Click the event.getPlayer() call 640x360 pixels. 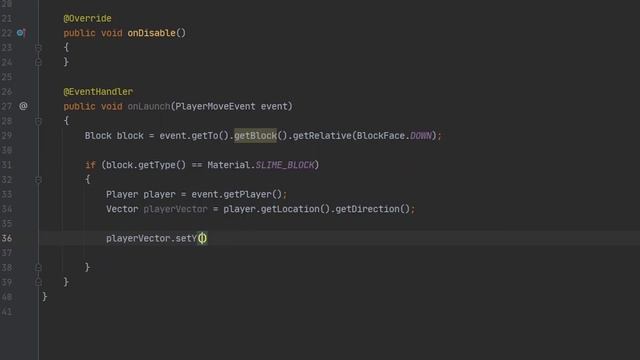coord(237,195)
